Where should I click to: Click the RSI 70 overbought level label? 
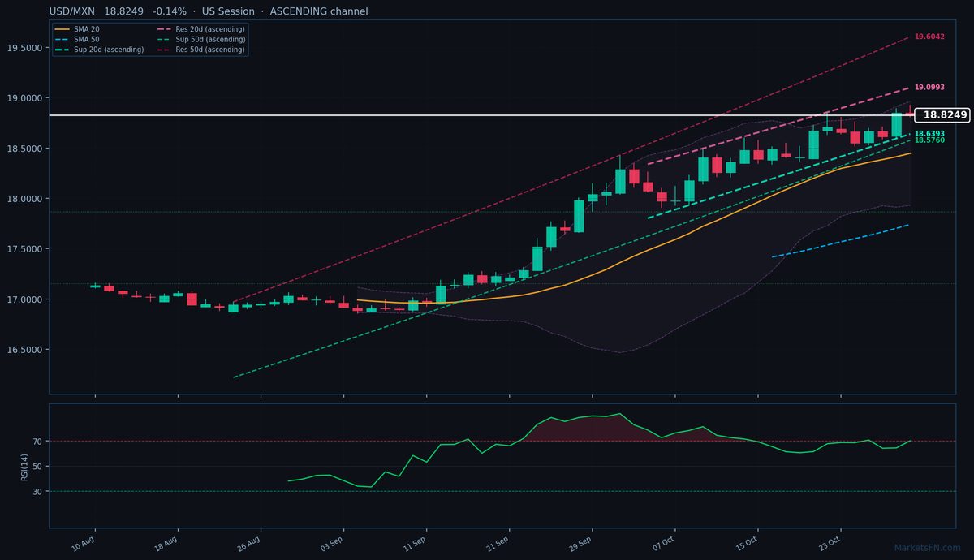point(37,442)
